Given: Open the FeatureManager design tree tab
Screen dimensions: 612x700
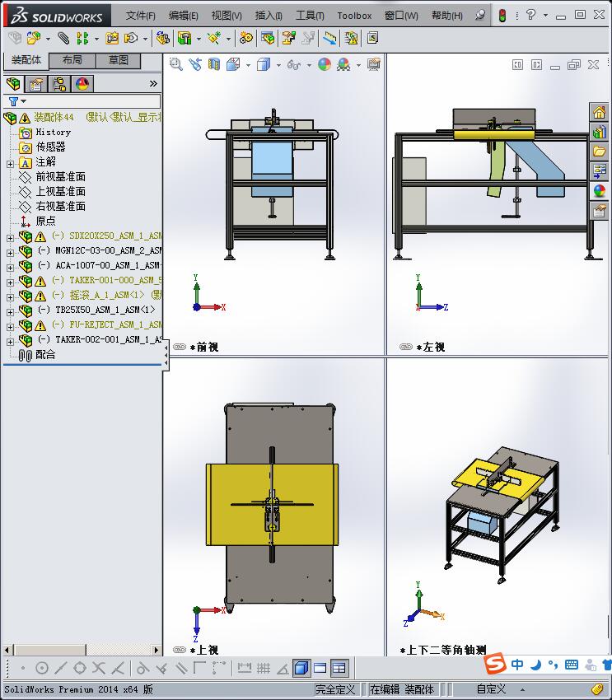Looking at the screenshot, I should pyautogui.click(x=13, y=84).
